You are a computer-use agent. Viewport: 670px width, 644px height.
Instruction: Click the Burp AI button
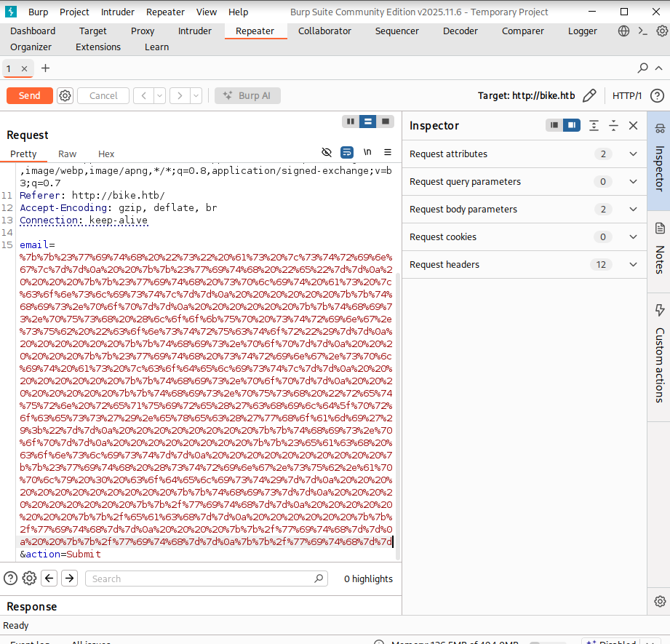pyautogui.click(x=247, y=95)
